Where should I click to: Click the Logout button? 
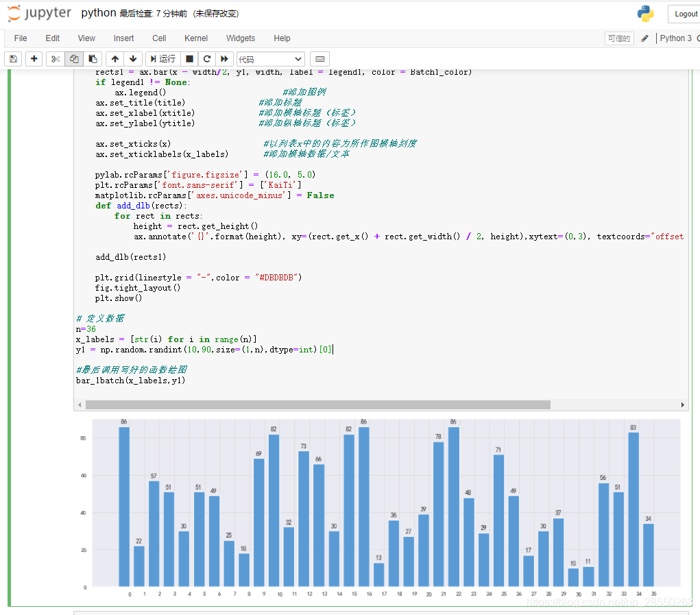point(685,14)
